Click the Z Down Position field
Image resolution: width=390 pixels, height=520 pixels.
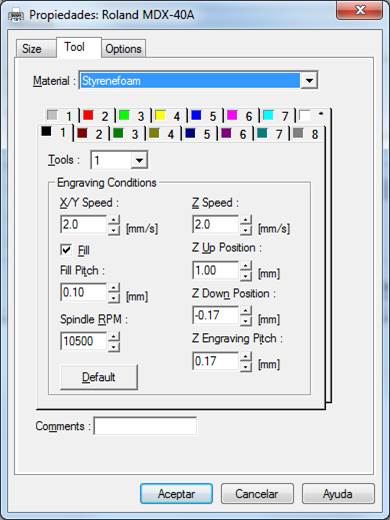[x=215, y=315]
